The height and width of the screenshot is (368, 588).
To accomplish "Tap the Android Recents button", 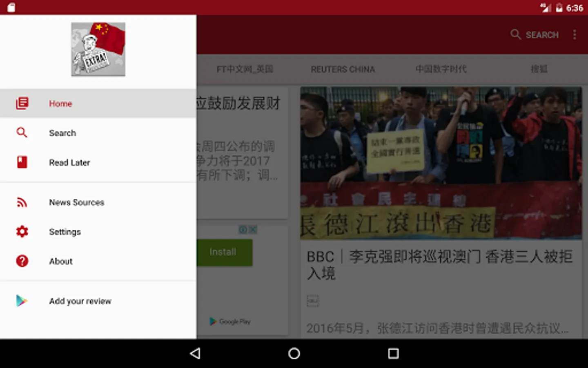I will (393, 353).
